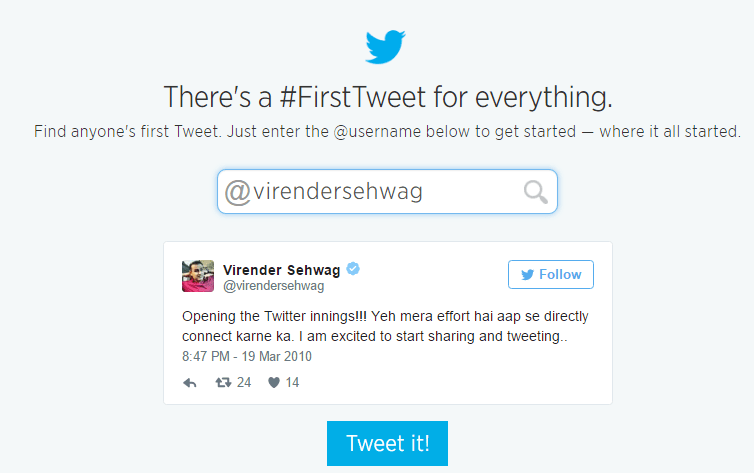Retweet using the retweet arrows icon

point(223,383)
